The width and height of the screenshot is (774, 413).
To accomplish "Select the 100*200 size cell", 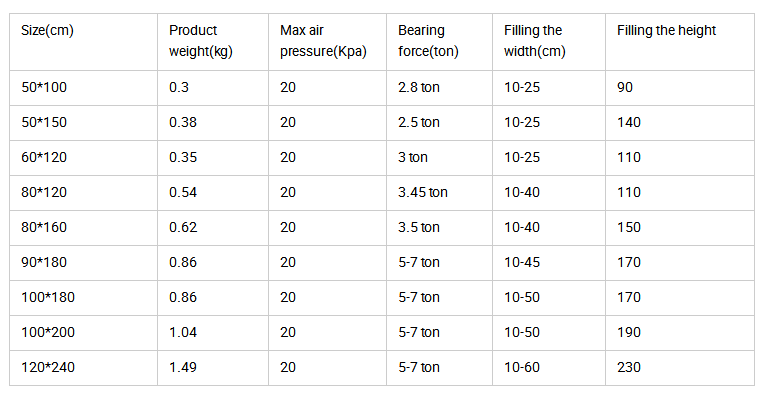I will (x=48, y=333).
